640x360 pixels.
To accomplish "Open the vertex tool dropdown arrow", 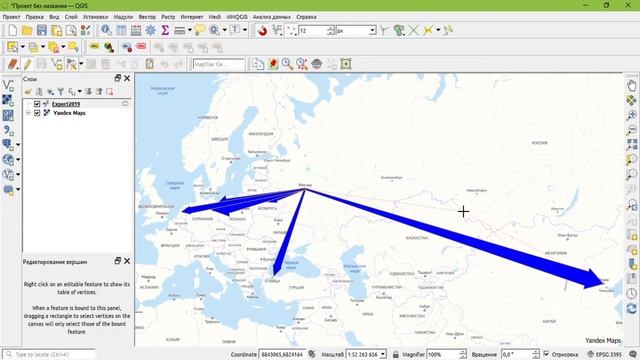I will [81, 64].
